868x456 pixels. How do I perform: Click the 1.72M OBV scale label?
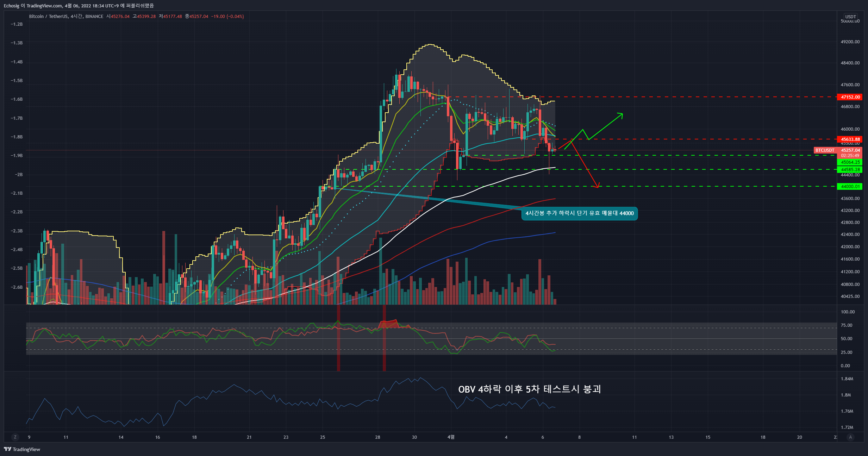[x=847, y=427]
